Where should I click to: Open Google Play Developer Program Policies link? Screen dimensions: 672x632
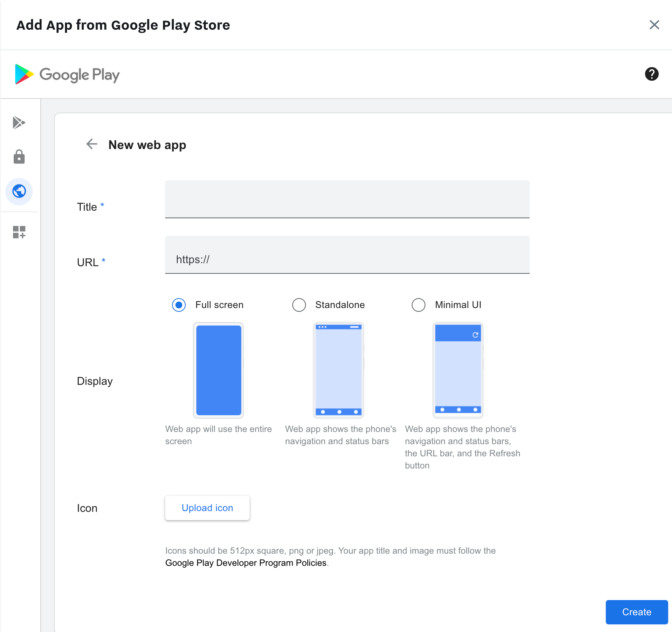[246, 563]
